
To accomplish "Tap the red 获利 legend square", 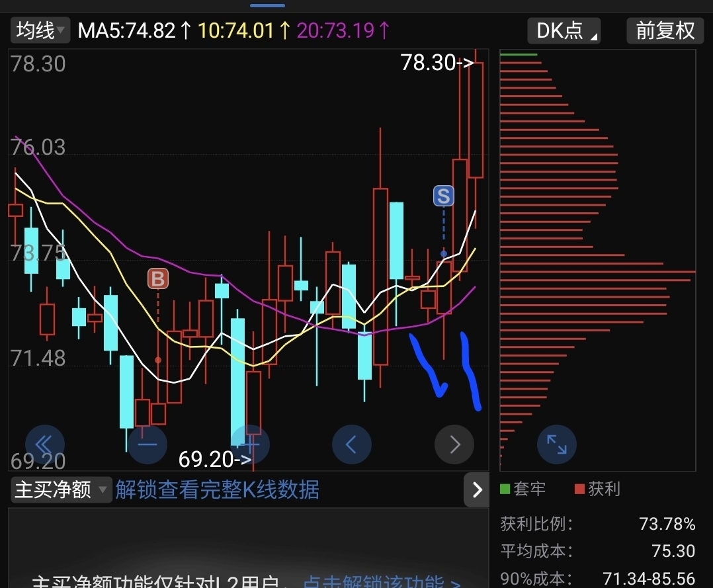I will tap(579, 489).
